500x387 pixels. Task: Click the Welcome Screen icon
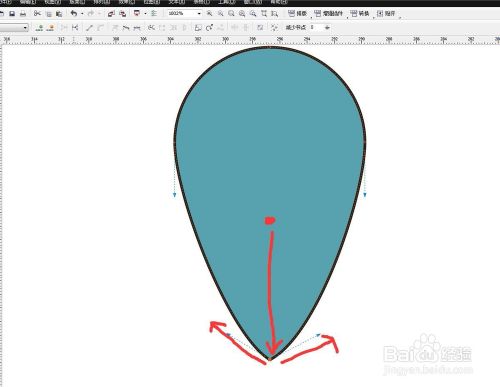[x=154, y=14]
